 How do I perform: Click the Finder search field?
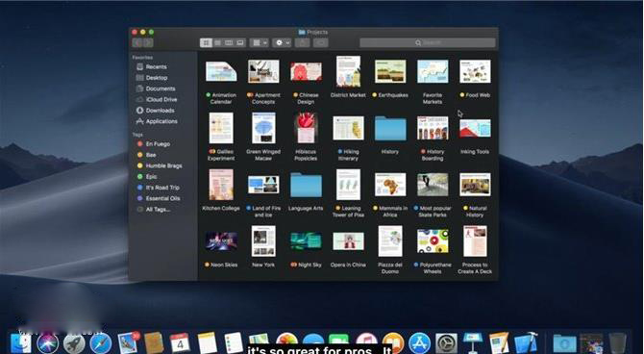point(428,42)
